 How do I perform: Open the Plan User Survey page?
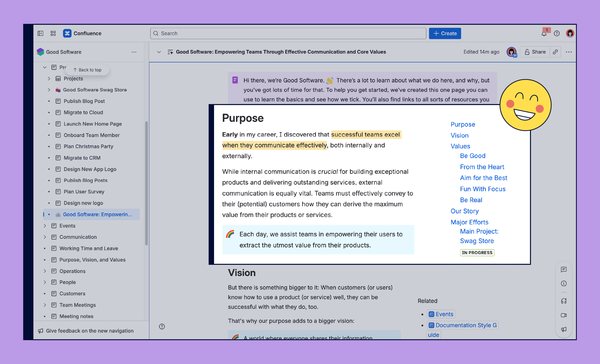point(84,192)
